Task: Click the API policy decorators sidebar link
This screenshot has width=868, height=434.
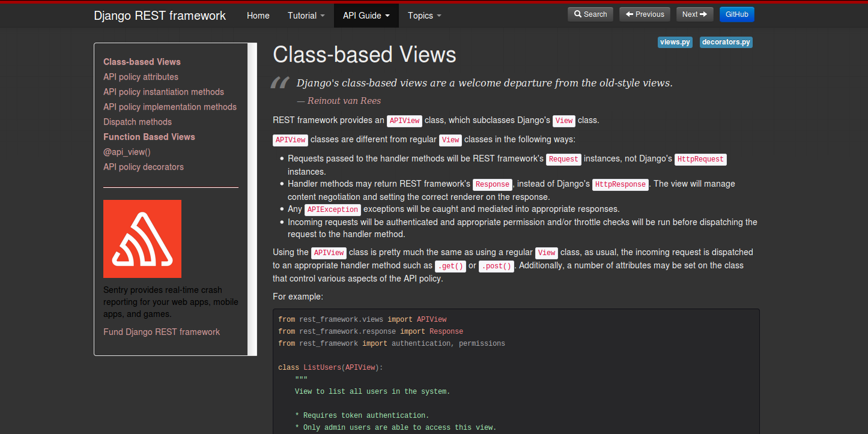Action: point(144,166)
